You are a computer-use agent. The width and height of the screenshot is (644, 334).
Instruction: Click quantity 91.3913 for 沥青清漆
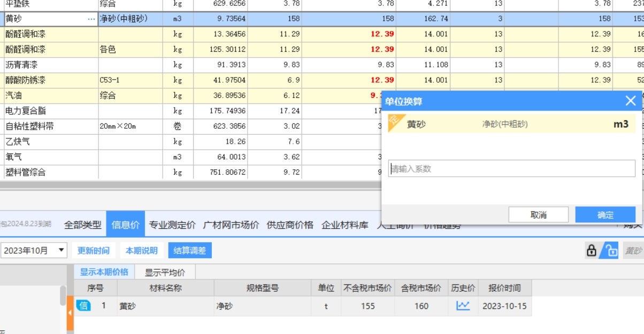click(220, 65)
